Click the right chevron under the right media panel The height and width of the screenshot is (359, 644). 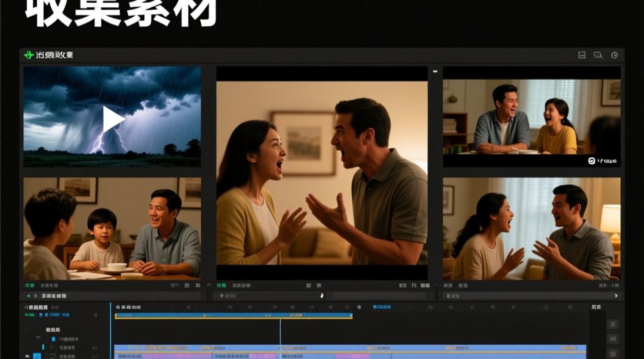click(x=616, y=296)
